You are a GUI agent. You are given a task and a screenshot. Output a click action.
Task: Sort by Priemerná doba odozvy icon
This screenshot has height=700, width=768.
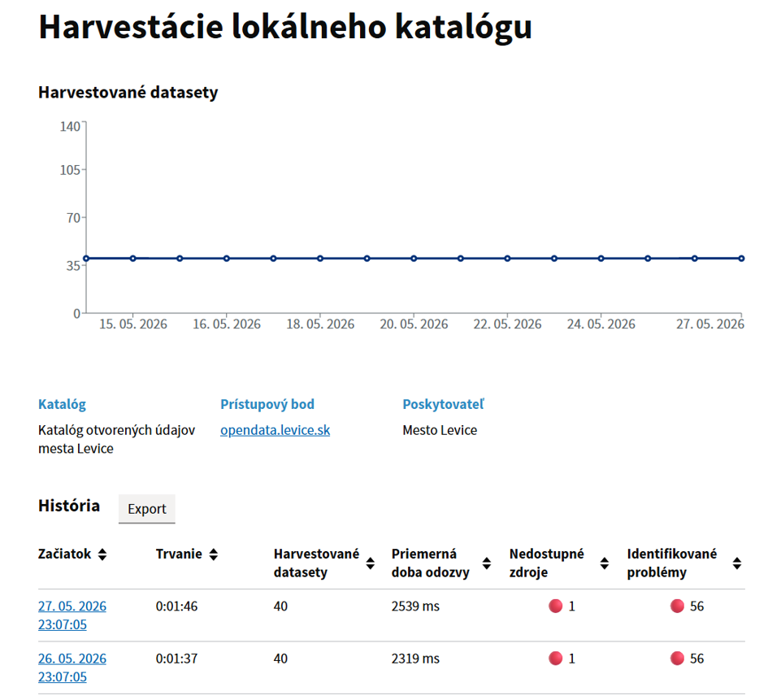[486, 563]
